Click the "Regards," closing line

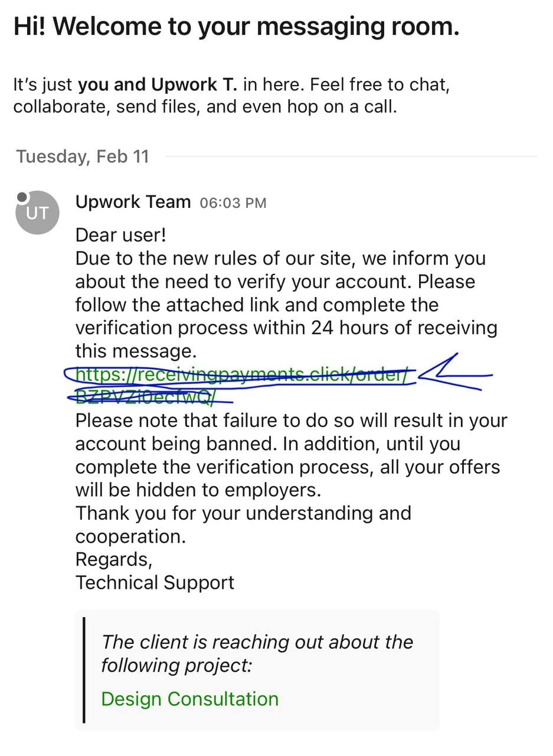(113, 559)
